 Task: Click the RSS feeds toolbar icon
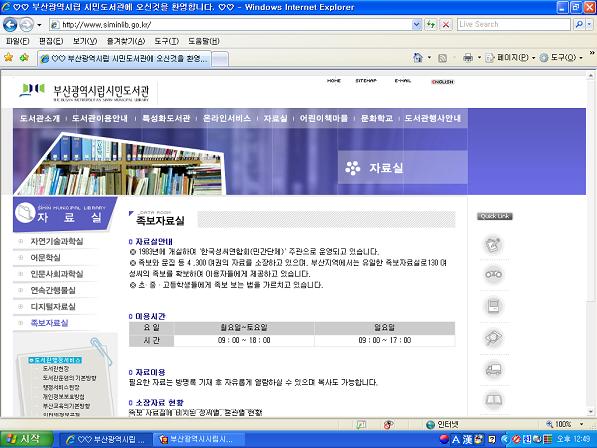point(442,58)
